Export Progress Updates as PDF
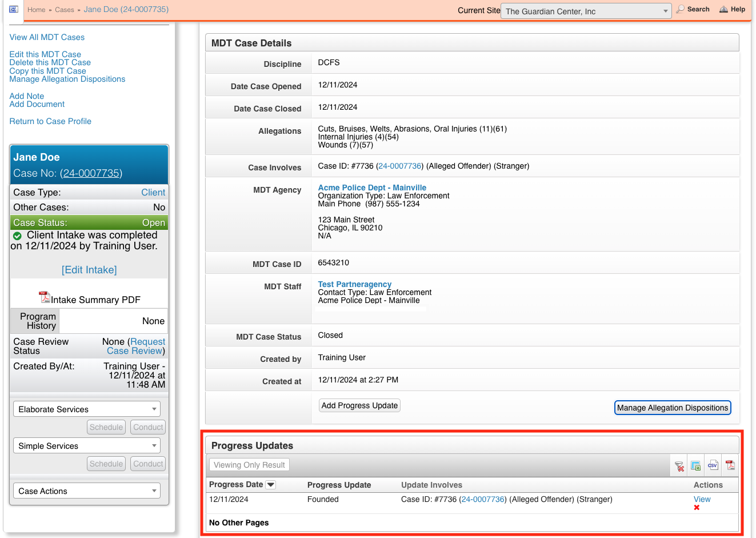The image size is (756, 538). click(x=730, y=465)
